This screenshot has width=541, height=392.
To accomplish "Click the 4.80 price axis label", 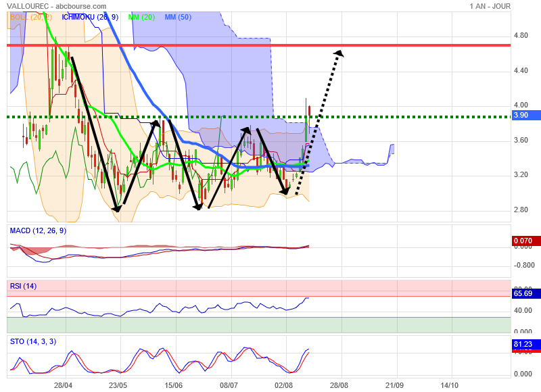I will click(x=521, y=36).
